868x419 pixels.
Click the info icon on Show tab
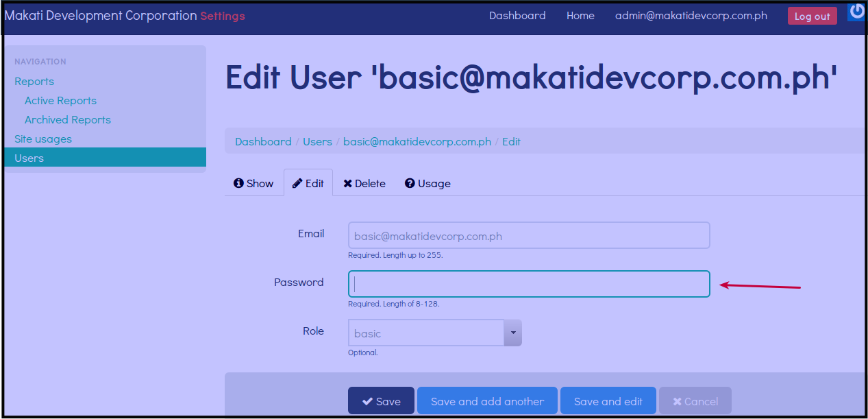tap(238, 183)
